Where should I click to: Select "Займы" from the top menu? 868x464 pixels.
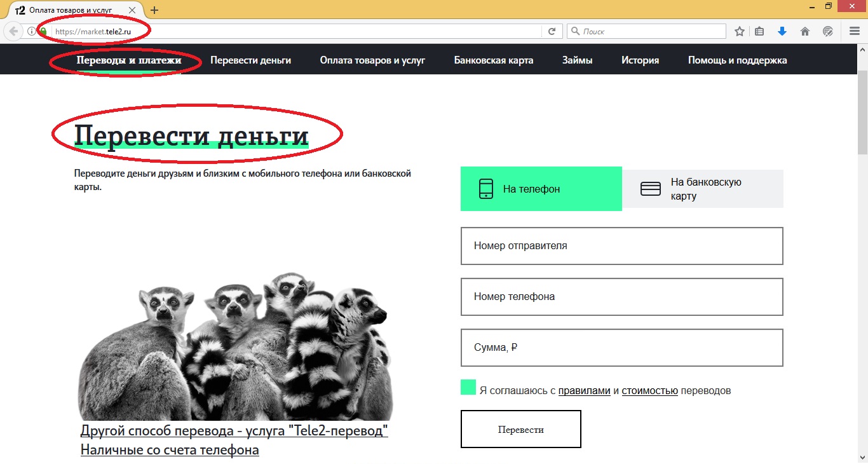(x=577, y=60)
